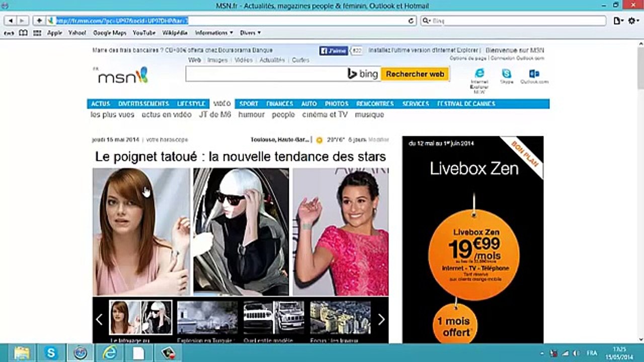Reload the page using the refresh icon
Screen dimensions: 644x362
(x=411, y=21)
